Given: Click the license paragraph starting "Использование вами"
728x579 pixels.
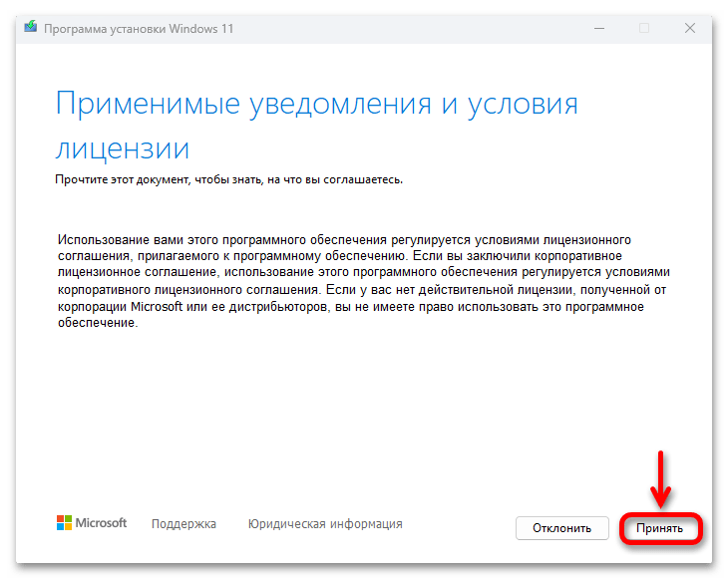Looking at the screenshot, I should click(x=364, y=281).
